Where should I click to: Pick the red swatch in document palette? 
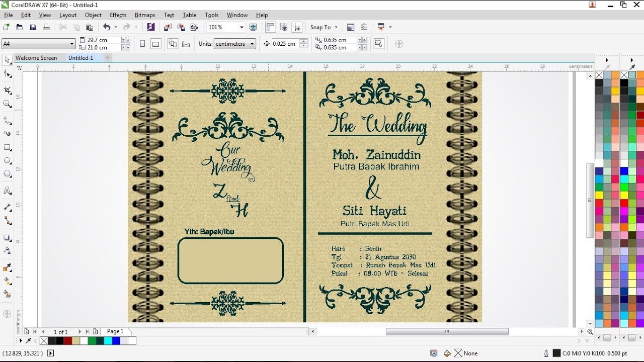point(68,341)
